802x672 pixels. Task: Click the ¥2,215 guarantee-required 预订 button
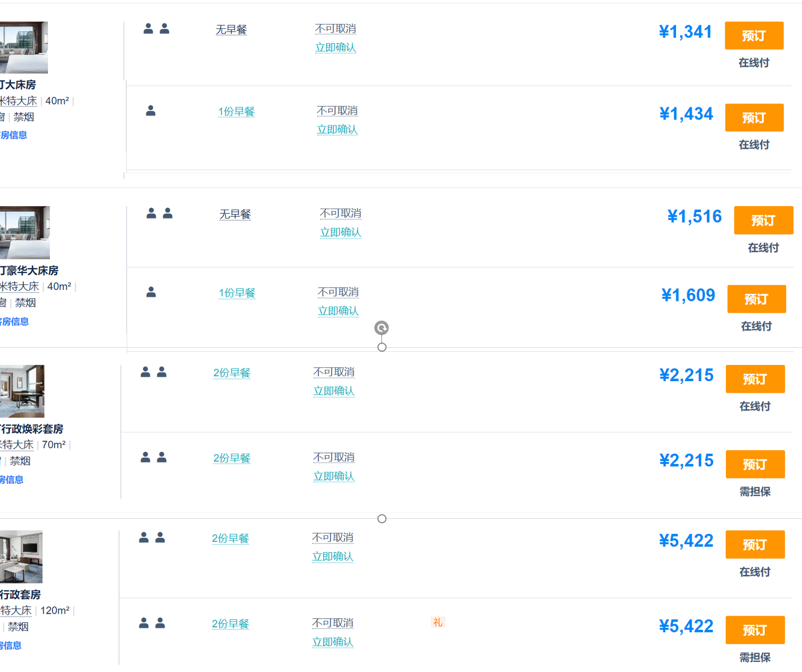click(755, 464)
